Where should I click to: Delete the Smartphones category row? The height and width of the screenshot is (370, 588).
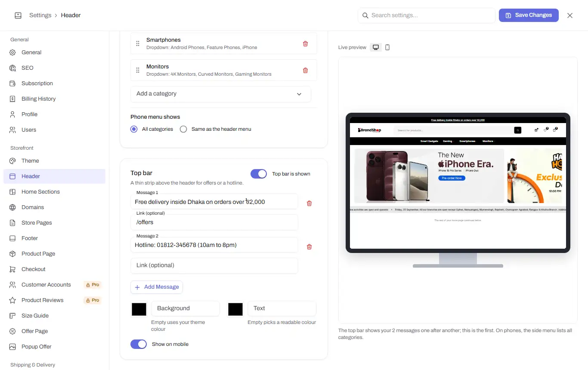point(305,43)
